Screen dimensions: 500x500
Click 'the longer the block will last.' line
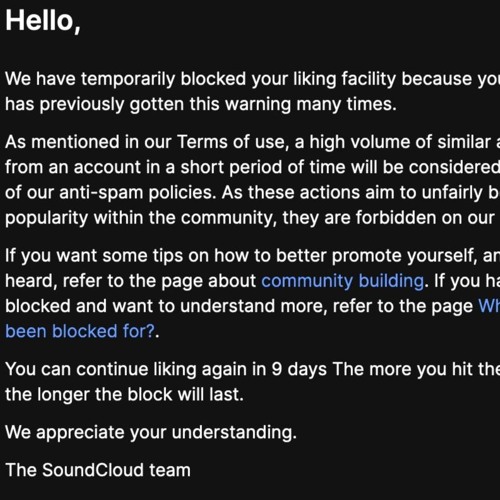(124, 395)
